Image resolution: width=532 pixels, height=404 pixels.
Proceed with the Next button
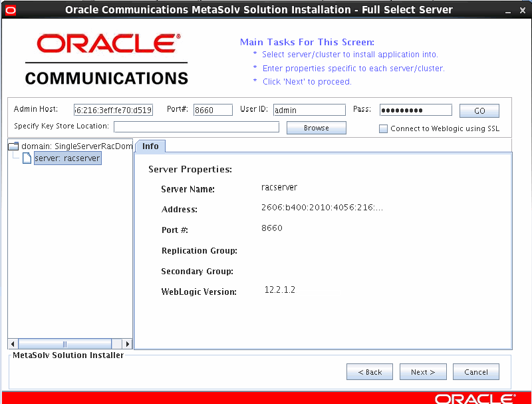coord(423,372)
